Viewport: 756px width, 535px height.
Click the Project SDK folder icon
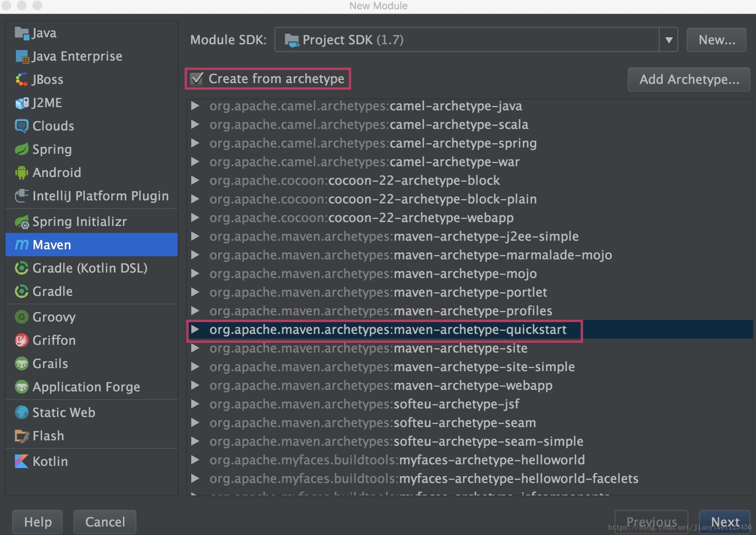point(292,40)
